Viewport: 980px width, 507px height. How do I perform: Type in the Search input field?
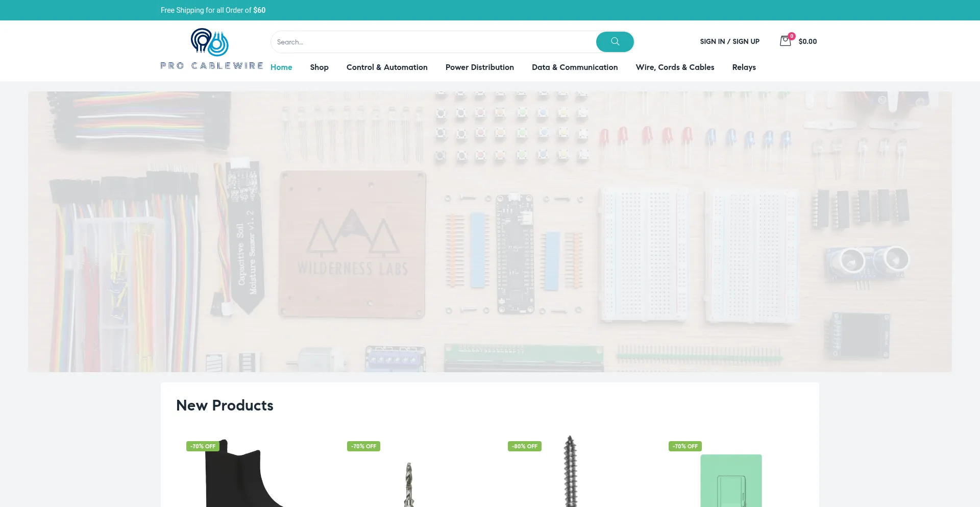[x=434, y=42]
